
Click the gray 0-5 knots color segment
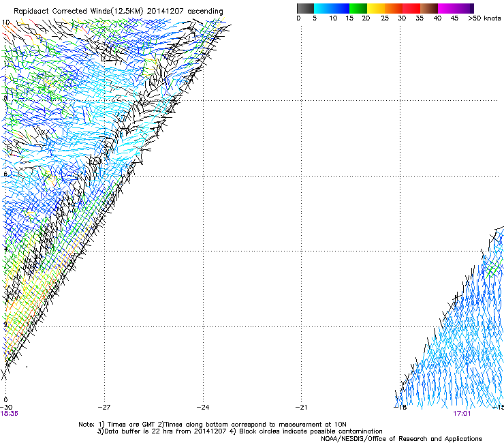click(x=305, y=8)
